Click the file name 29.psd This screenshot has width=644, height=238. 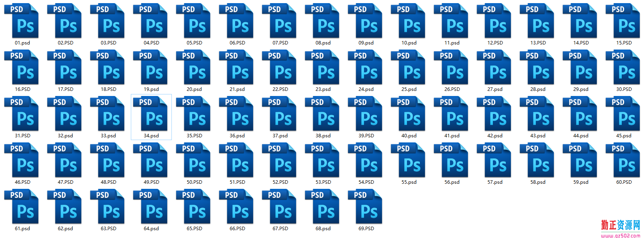[581, 89]
